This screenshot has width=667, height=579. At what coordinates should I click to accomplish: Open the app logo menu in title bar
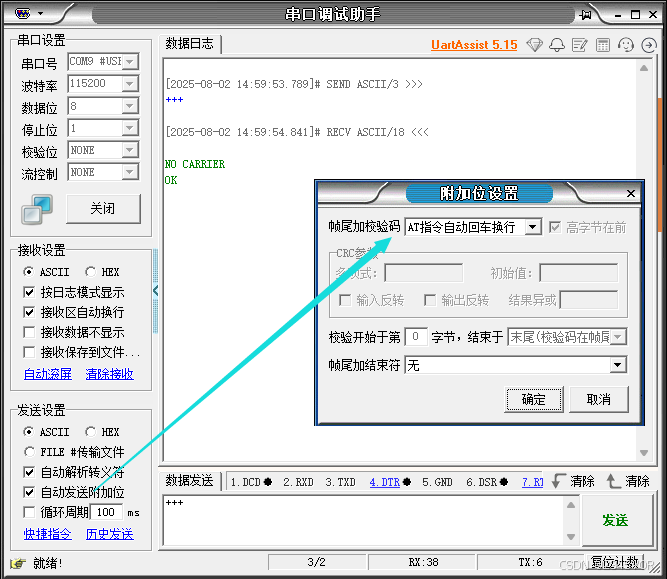pyautogui.click(x=23, y=13)
